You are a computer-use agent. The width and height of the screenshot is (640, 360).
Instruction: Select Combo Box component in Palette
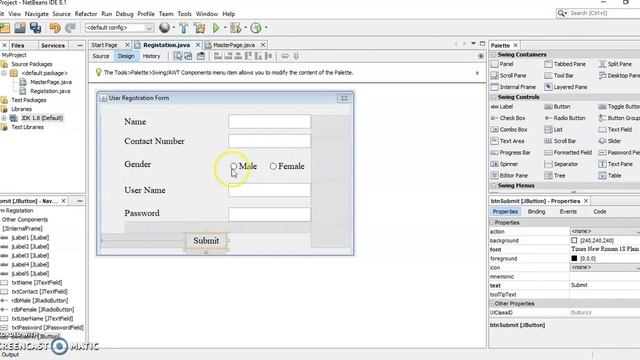click(509, 129)
